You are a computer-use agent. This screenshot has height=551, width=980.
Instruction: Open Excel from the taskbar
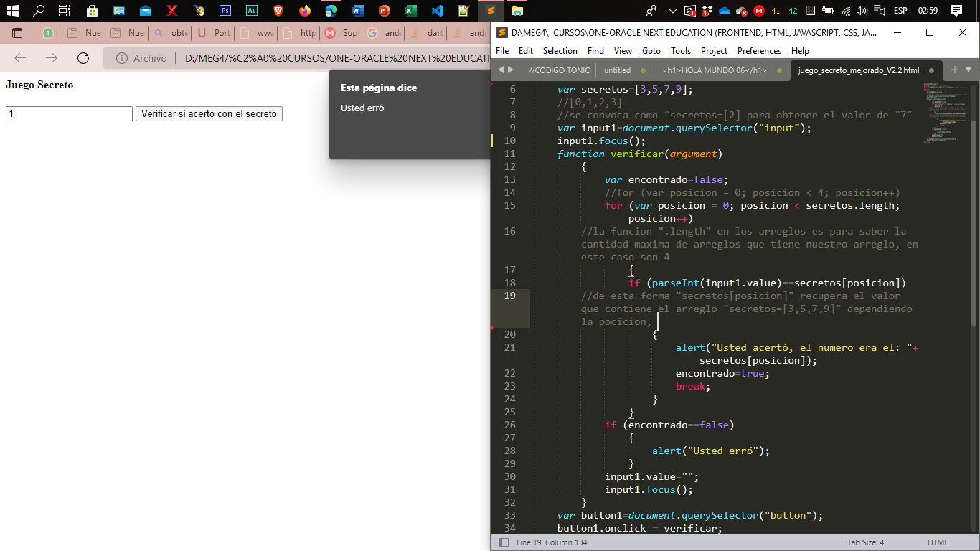pos(411,11)
